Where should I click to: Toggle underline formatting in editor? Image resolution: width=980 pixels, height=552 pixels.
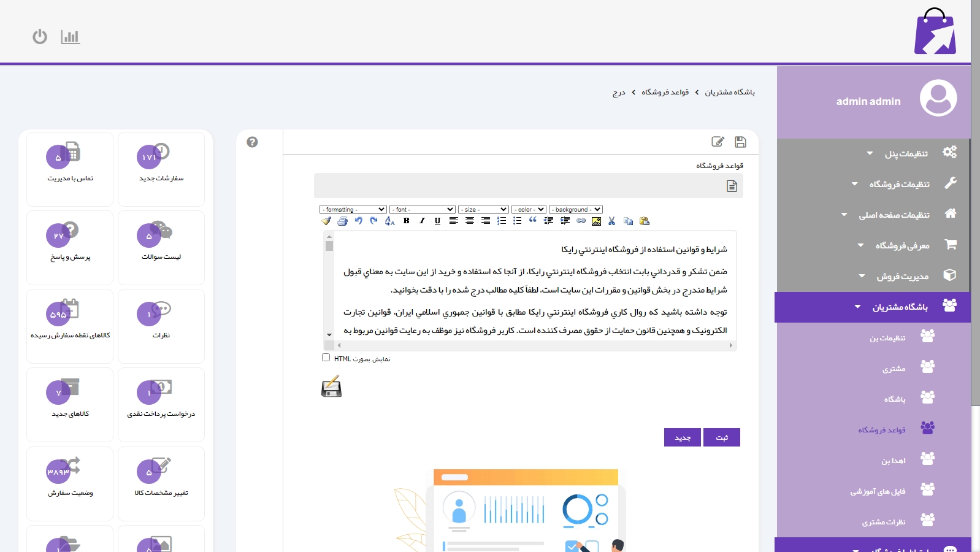(x=437, y=221)
